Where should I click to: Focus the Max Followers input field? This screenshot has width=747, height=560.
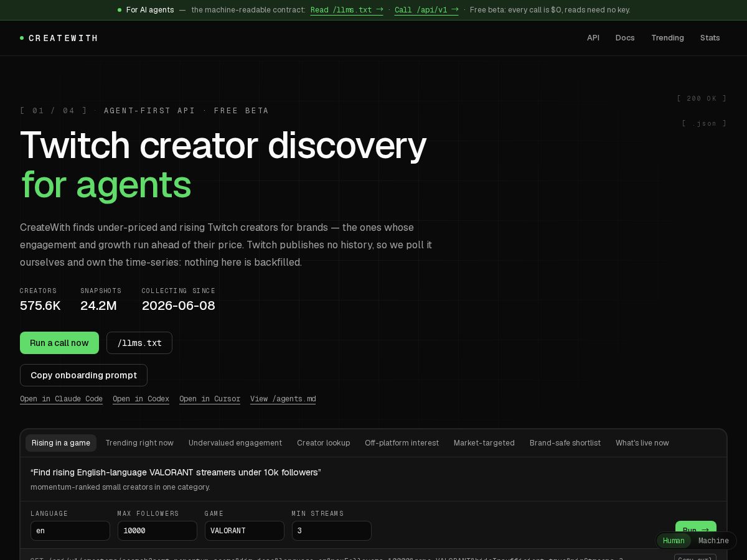(157, 531)
